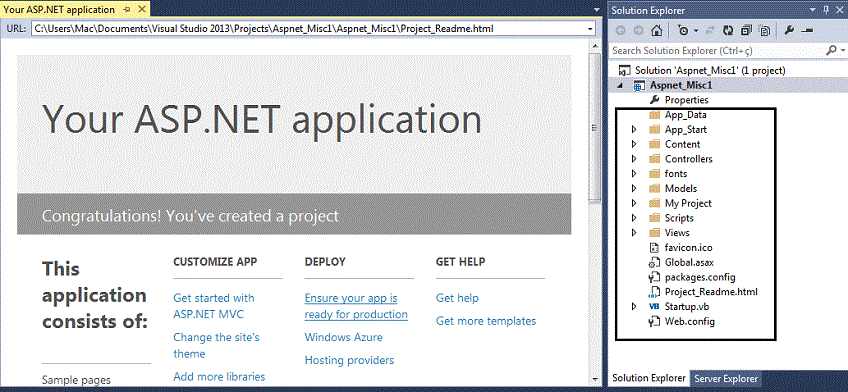Open Pending Changes Filter dropdown arrow

tap(696, 31)
